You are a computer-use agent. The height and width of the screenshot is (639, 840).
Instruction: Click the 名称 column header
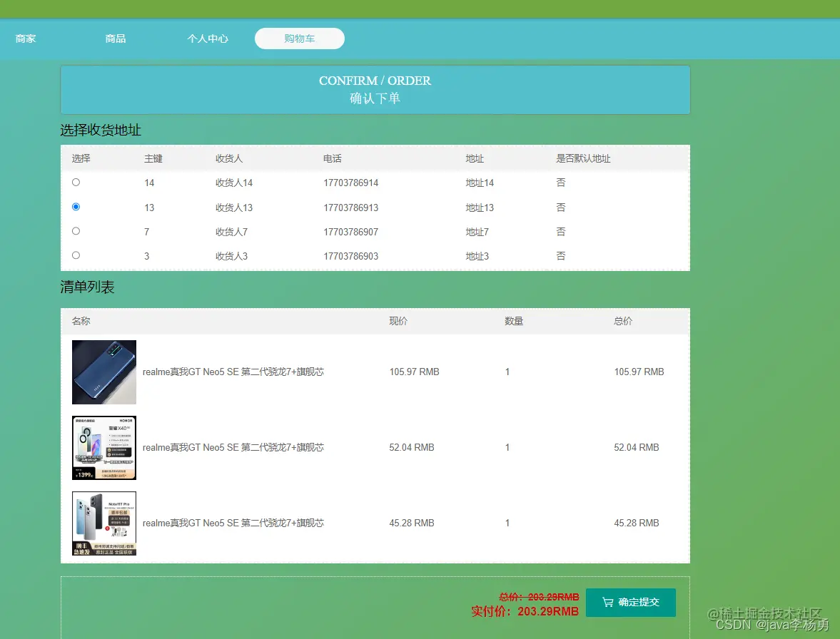(x=81, y=321)
